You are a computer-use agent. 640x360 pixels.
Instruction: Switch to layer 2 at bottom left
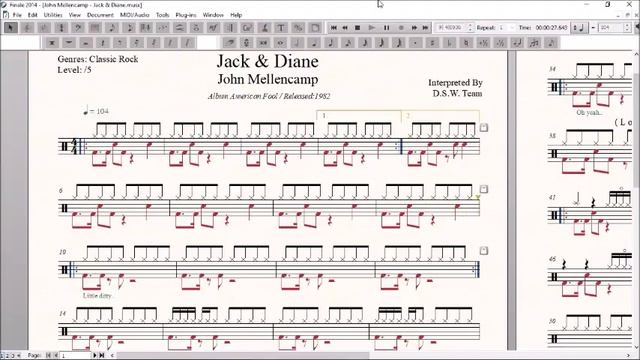[7, 356]
